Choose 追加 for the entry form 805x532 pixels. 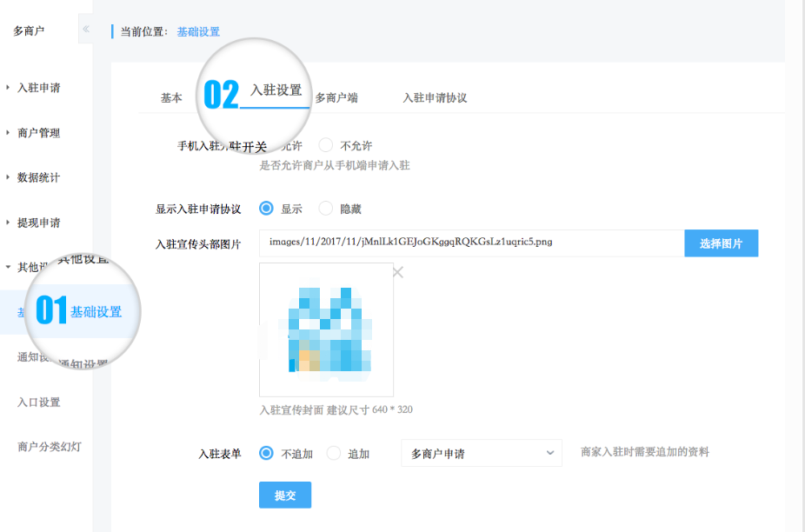[x=334, y=453]
